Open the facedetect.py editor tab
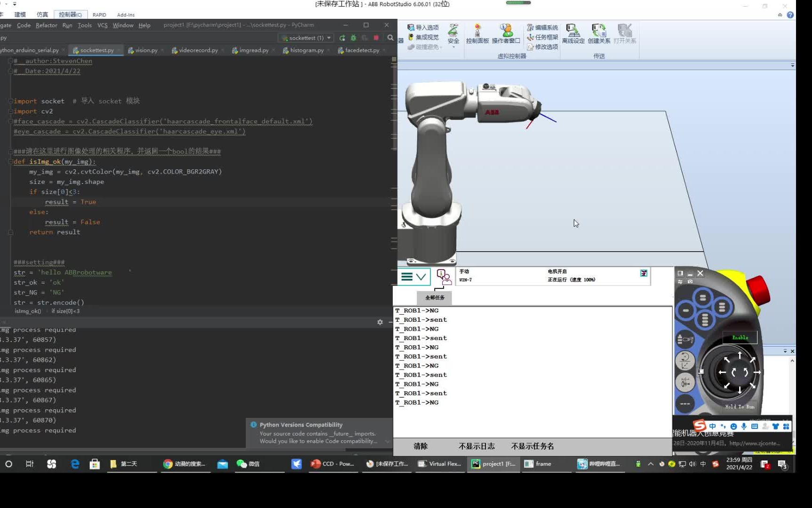Screen dimensions: 812x508 click(361, 50)
